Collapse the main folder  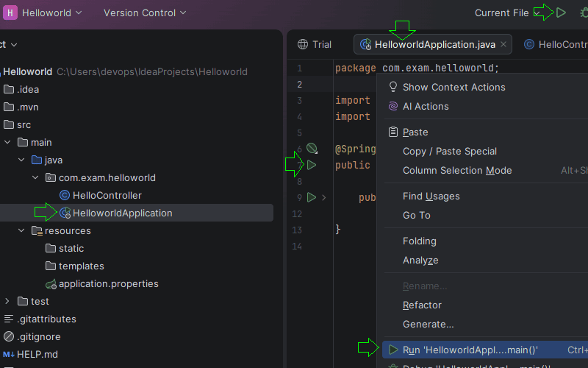click(7, 142)
